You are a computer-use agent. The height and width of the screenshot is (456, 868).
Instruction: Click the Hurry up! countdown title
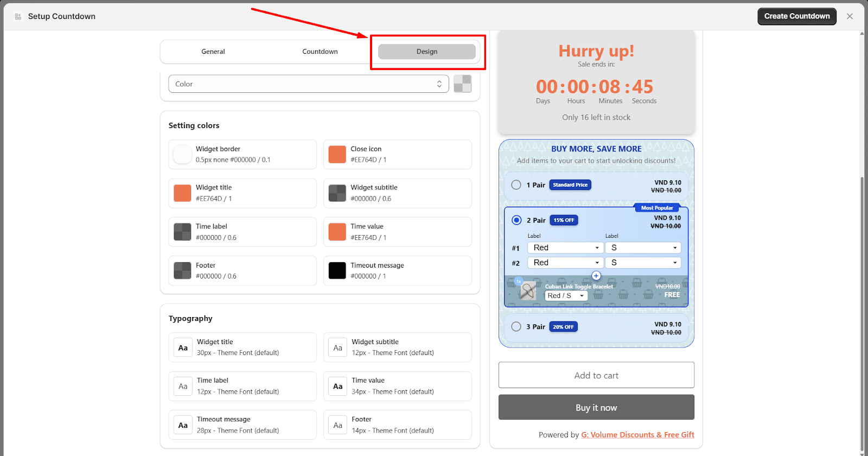pyautogui.click(x=596, y=51)
